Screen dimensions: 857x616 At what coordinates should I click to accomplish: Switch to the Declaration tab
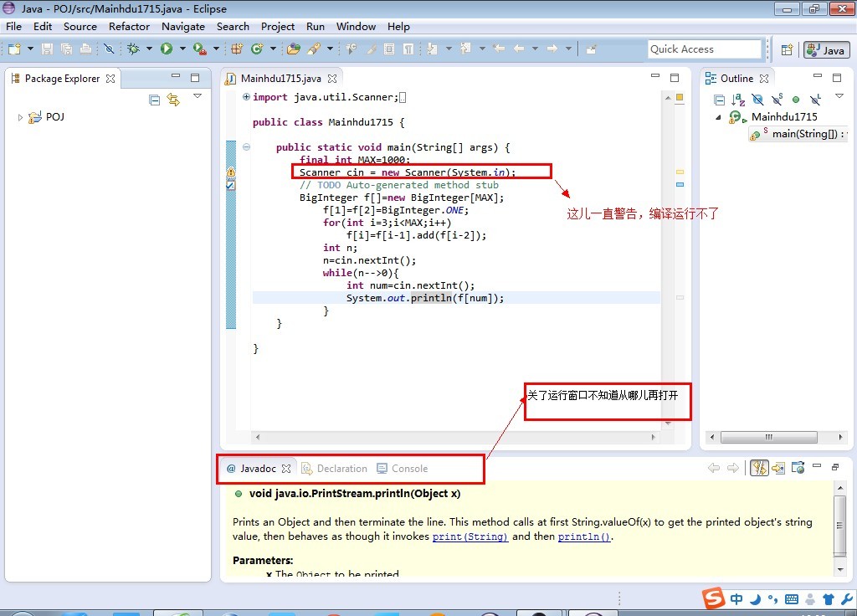[x=335, y=469]
